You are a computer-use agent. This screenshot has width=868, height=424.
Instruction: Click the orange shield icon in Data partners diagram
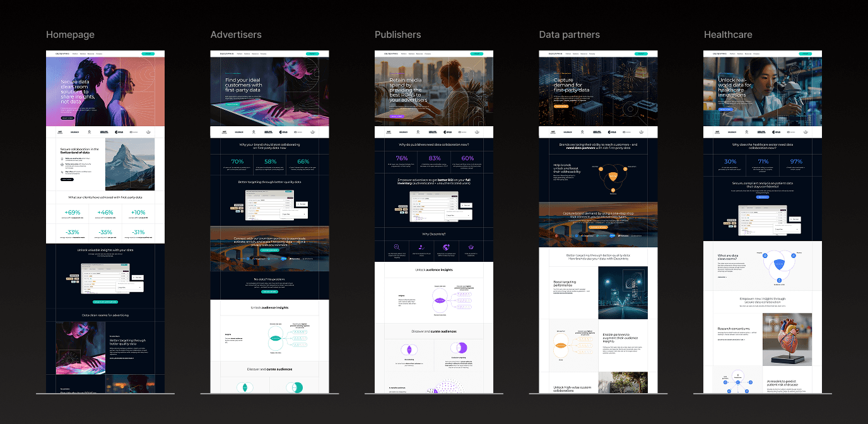pos(613,178)
